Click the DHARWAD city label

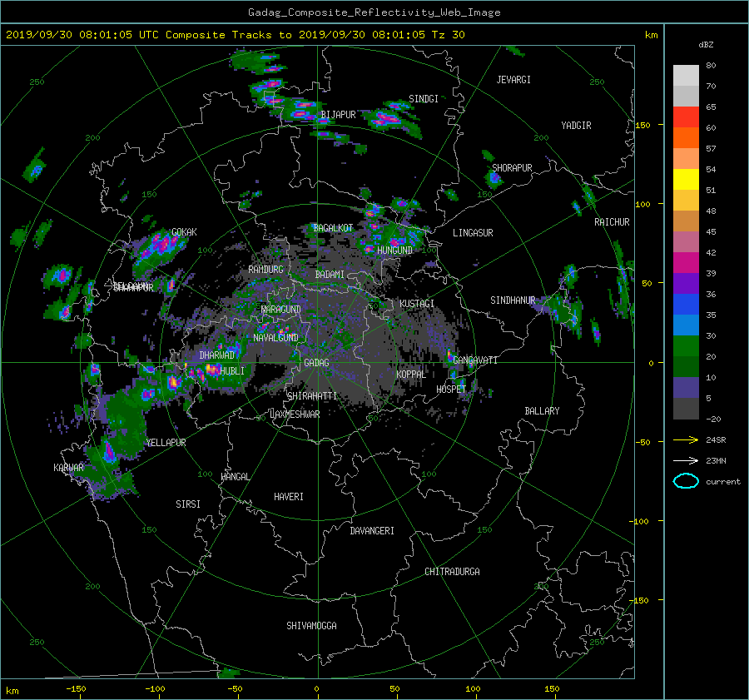tap(216, 355)
